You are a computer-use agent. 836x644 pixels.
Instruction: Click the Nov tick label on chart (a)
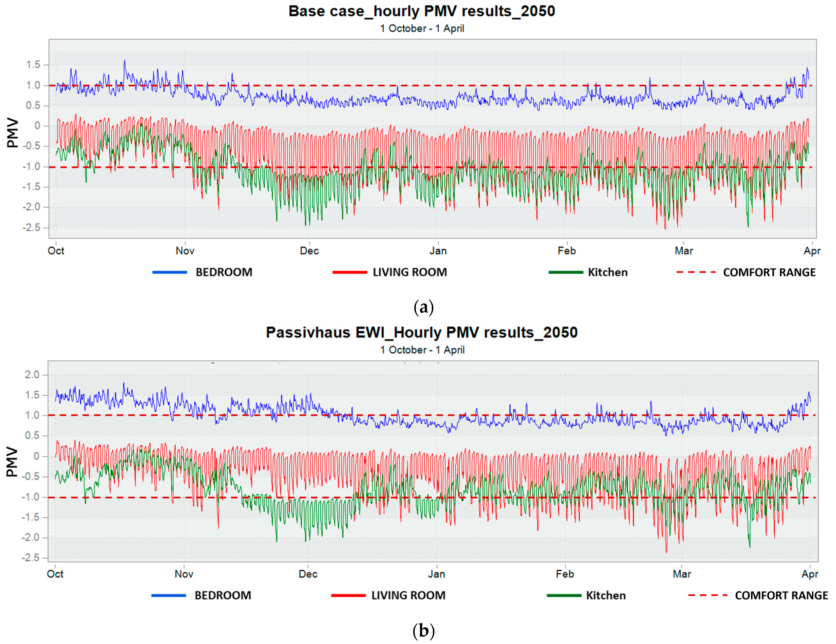pyautogui.click(x=185, y=251)
